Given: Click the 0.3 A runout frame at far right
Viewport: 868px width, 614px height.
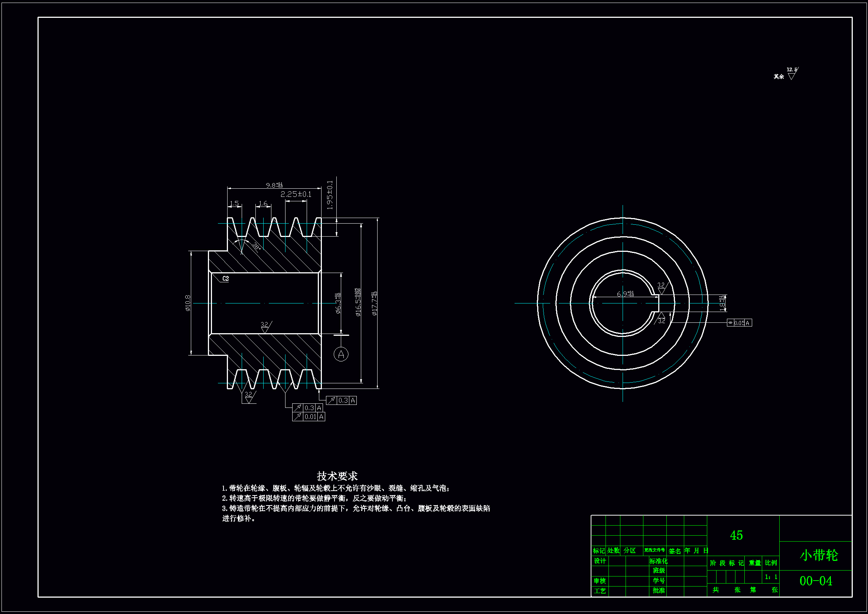Looking at the screenshot, I should click(341, 400).
